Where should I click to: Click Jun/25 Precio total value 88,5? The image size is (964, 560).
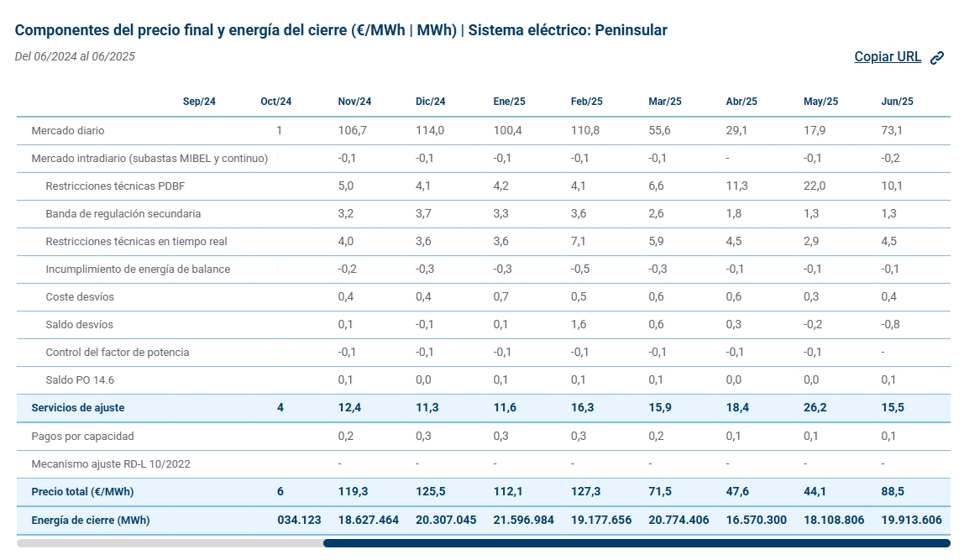pyautogui.click(x=892, y=492)
